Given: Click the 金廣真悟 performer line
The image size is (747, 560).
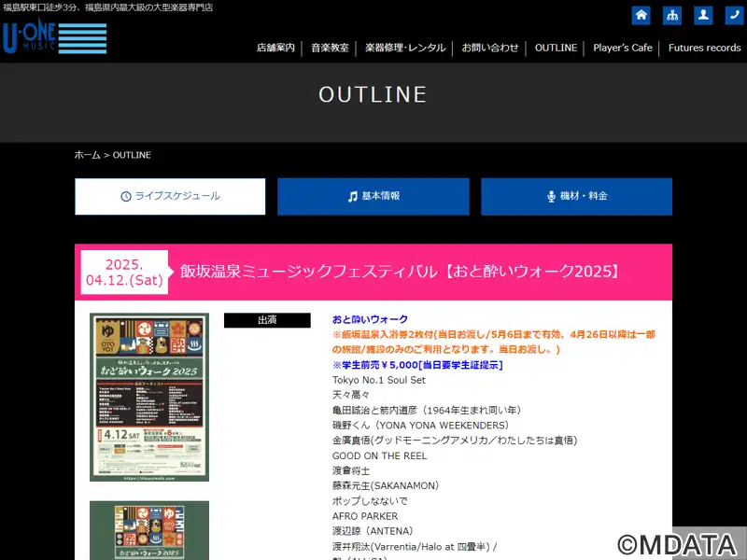Looking at the screenshot, I should [455, 441].
